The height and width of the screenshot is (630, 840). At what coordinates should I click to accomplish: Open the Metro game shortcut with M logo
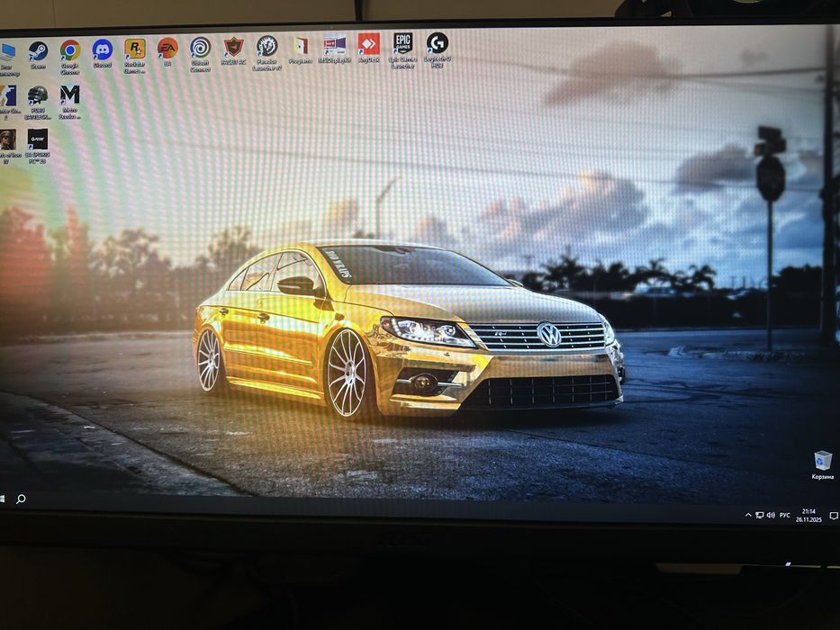pyautogui.click(x=69, y=101)
